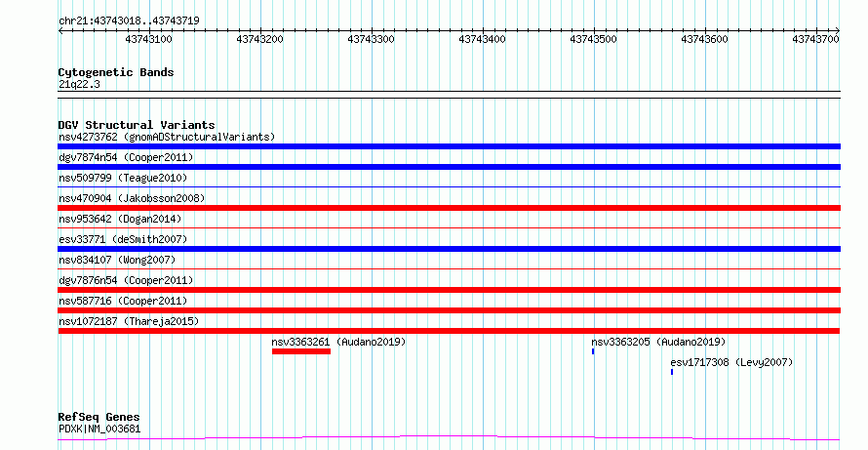
Task: Click the thin red nsv953642 line
Action: pos(449,228)
